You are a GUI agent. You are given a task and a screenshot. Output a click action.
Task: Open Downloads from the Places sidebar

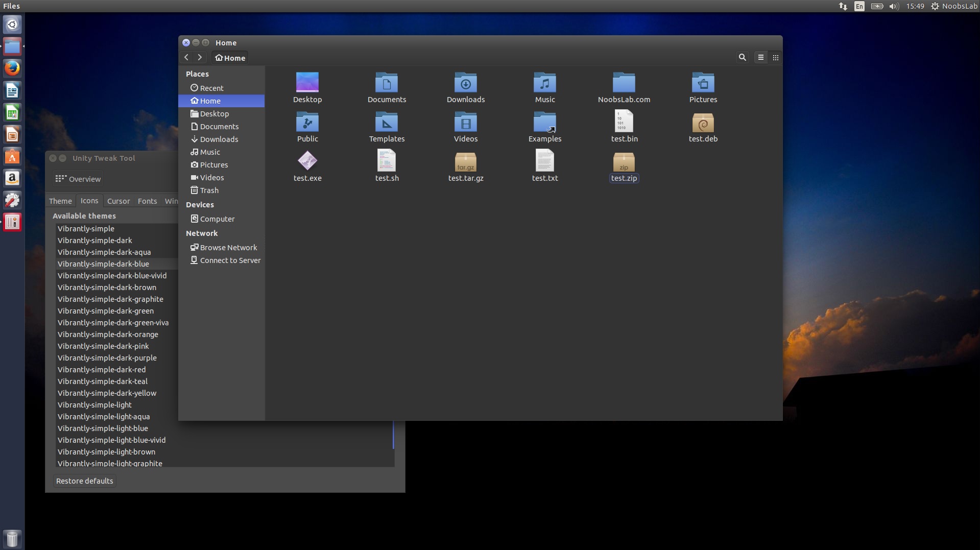coord(222,139)
